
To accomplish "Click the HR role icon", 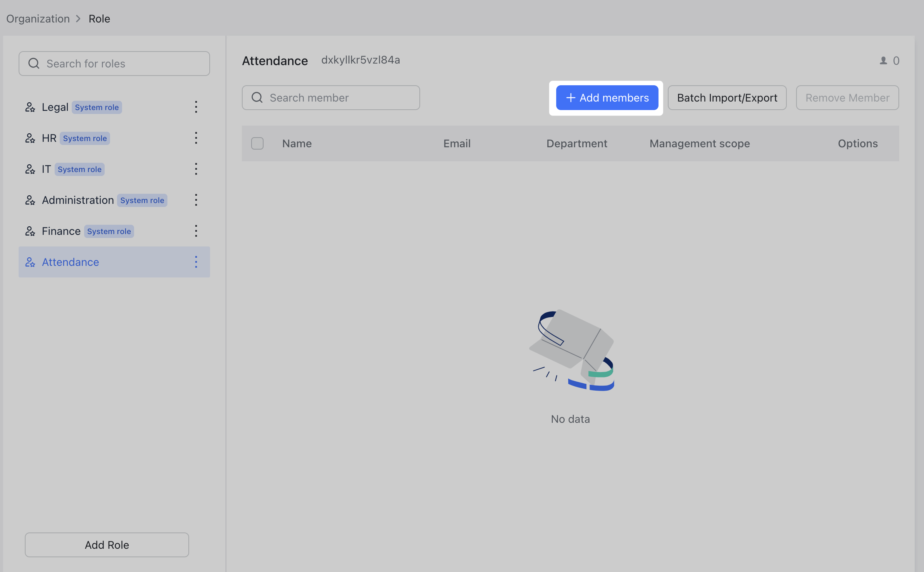I will (x=30, y=138).
